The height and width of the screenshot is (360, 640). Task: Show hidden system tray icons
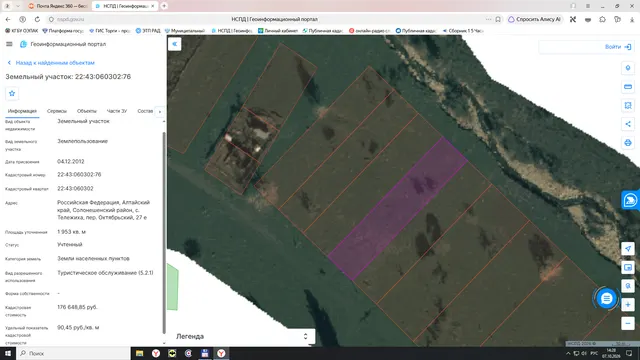coord(568,353)
